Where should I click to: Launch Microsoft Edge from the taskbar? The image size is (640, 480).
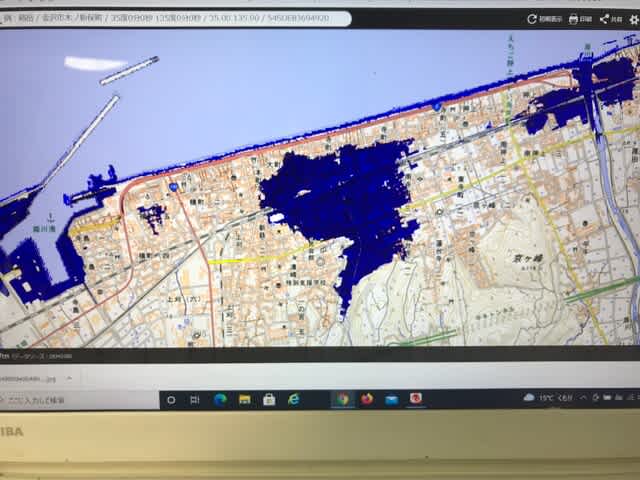[x=220, y=400]
